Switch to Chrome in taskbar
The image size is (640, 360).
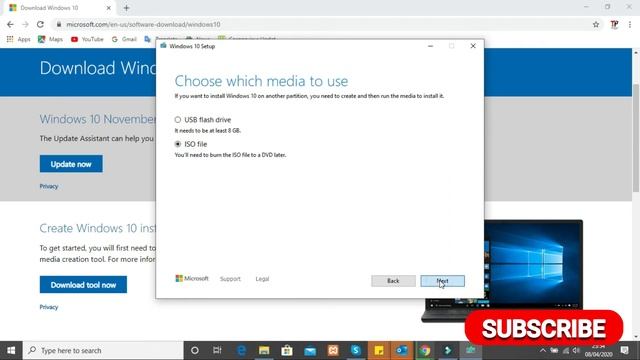(425, 350)
